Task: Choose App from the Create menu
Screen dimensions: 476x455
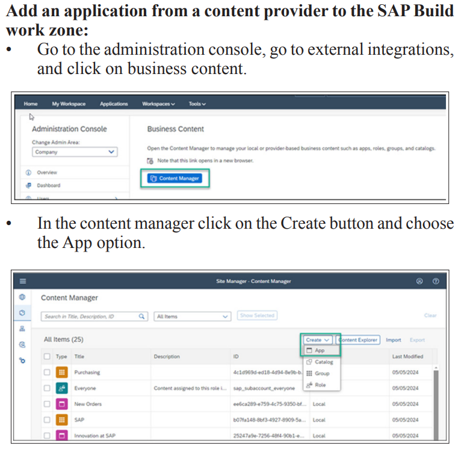Action: click(x=321, y=350)
